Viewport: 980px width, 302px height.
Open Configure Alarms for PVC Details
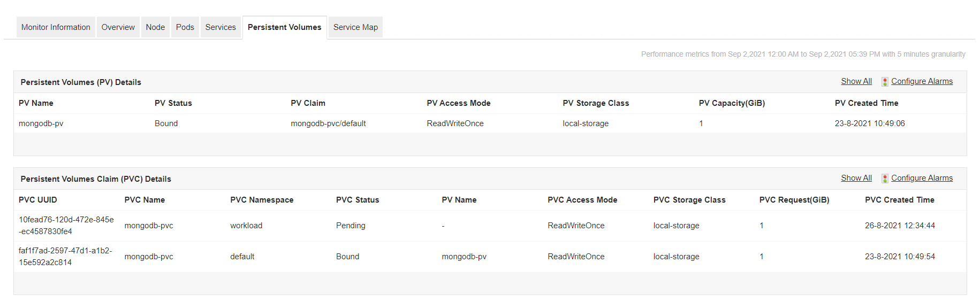922,178
